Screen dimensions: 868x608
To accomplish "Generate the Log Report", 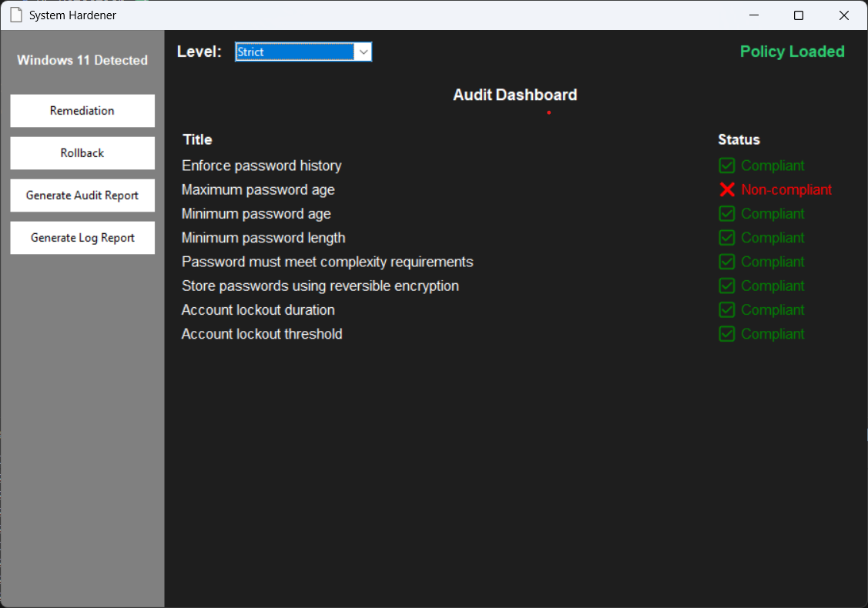I will coord(82,238).
